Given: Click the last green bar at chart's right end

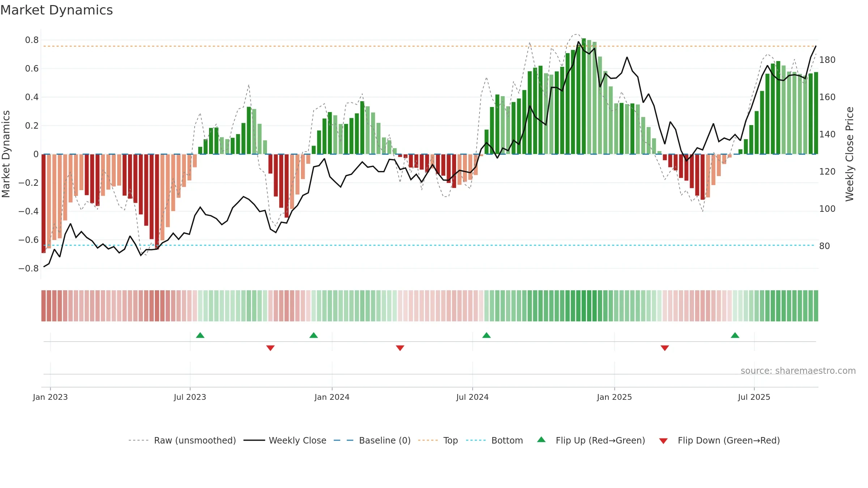Looking at the screenshot, I should click(x=816, y=113).
